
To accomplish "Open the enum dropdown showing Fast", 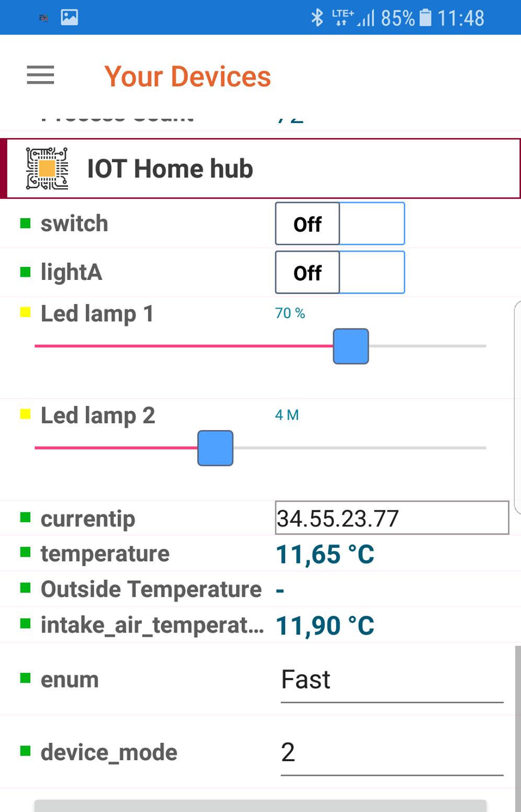I will [x=392, y=680].
